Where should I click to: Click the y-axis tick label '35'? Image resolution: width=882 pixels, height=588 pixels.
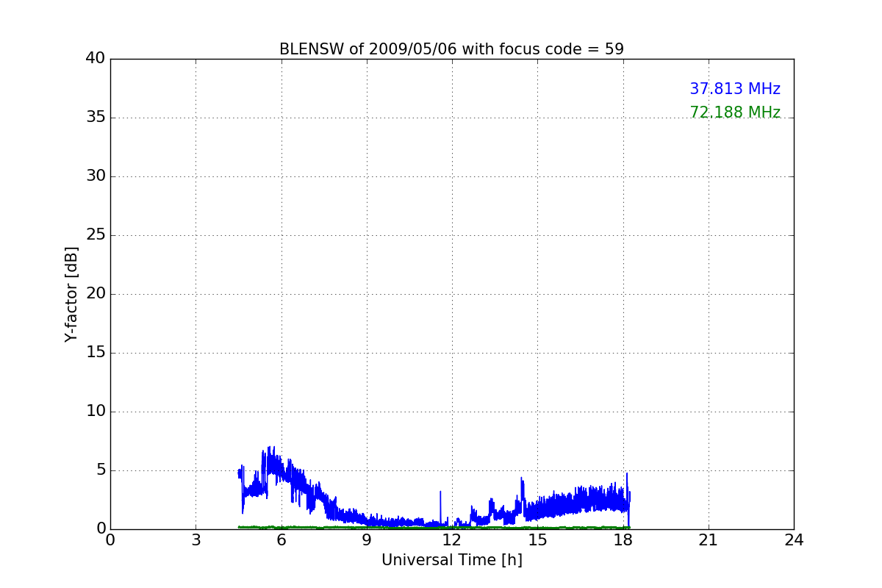96,118
